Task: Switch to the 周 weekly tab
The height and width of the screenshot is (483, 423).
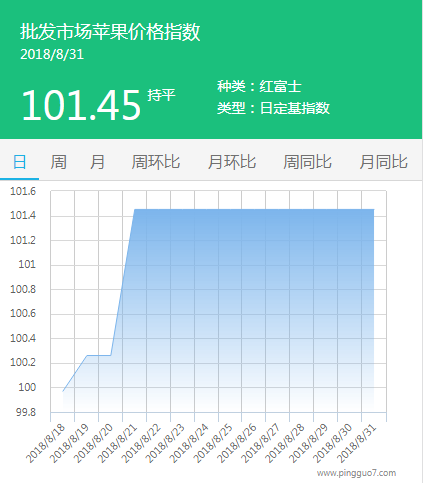Action: [58, 162]
